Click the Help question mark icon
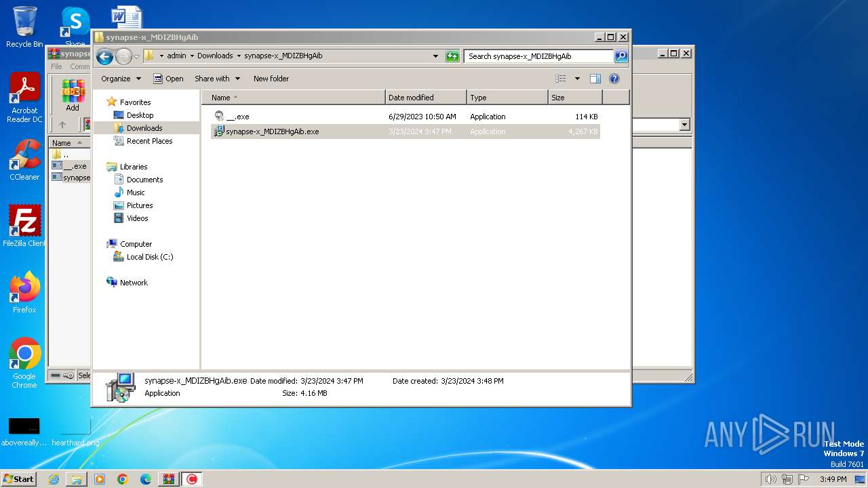Image resolution: width=868 pixels, height=488 pixels. click(x=614, y=79)
